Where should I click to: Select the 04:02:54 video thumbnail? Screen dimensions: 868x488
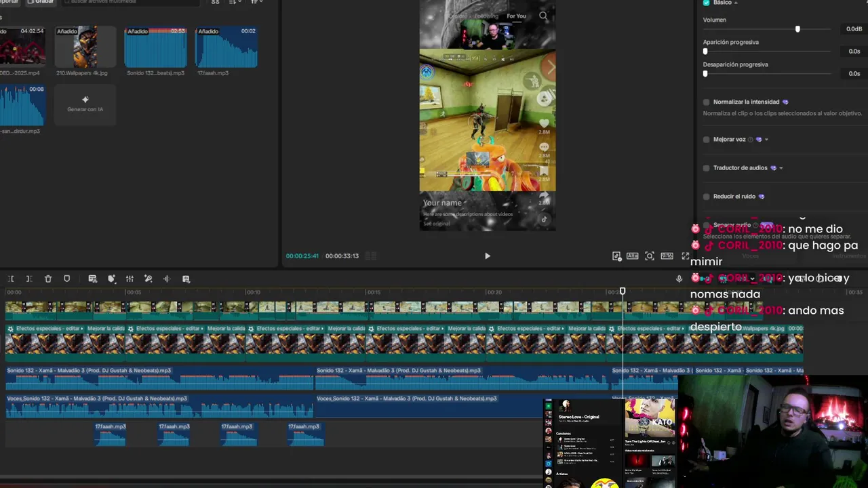point(22,47)
